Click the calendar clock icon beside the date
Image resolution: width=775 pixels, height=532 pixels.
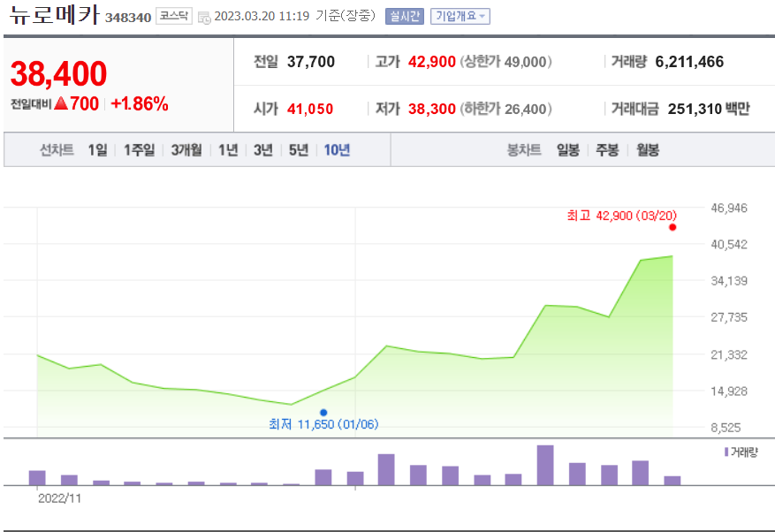click(x=204, y=18)
